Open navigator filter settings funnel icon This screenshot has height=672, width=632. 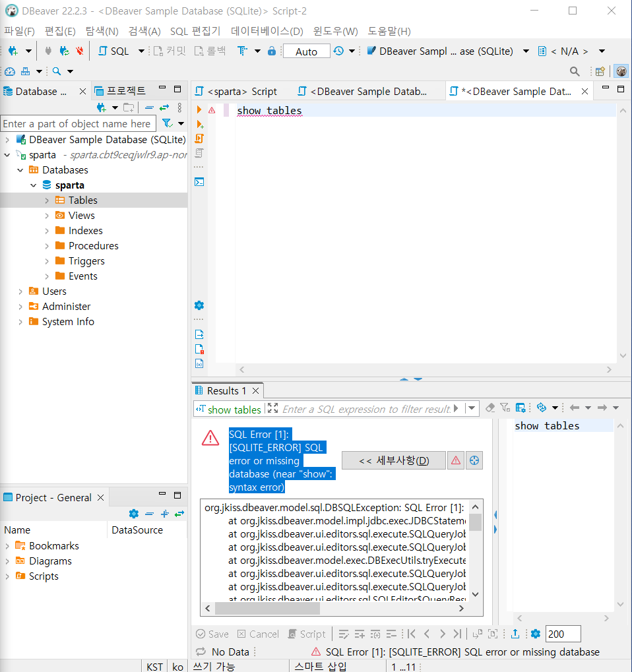pyautogui.click(x=167, y=123)
